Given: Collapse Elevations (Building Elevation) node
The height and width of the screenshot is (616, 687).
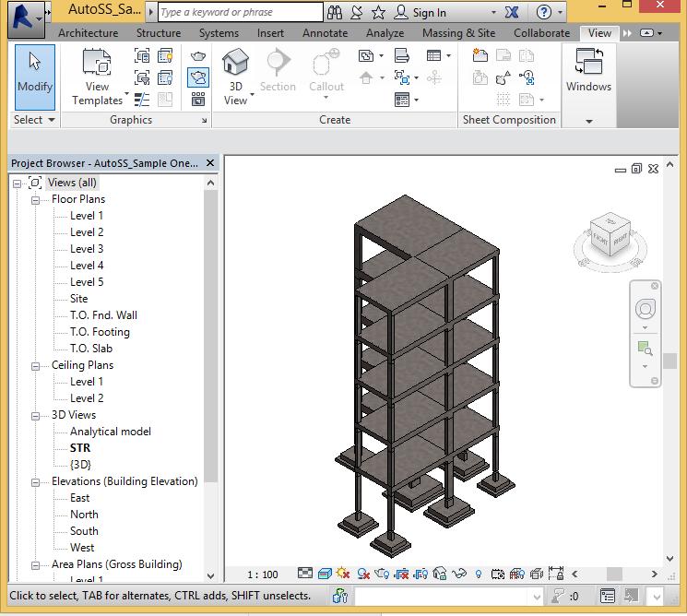Looking at the screenshot, I should [35, 482].
